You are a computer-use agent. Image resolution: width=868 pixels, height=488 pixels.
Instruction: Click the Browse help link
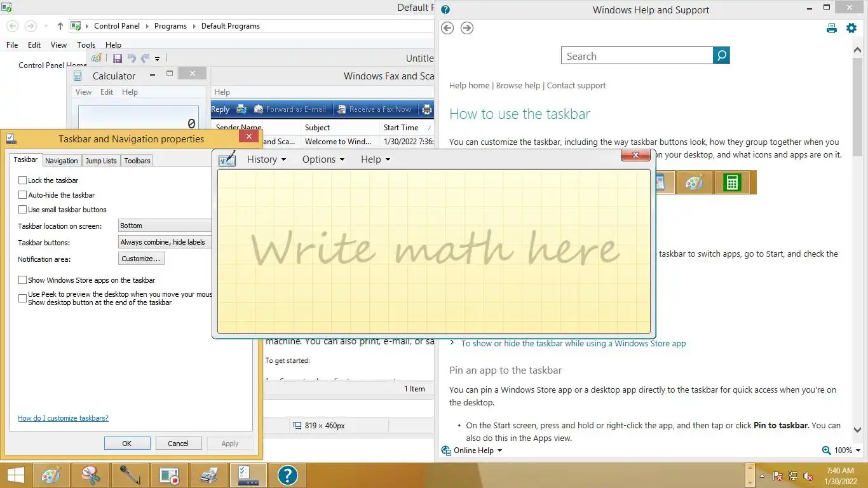[518, 85]
